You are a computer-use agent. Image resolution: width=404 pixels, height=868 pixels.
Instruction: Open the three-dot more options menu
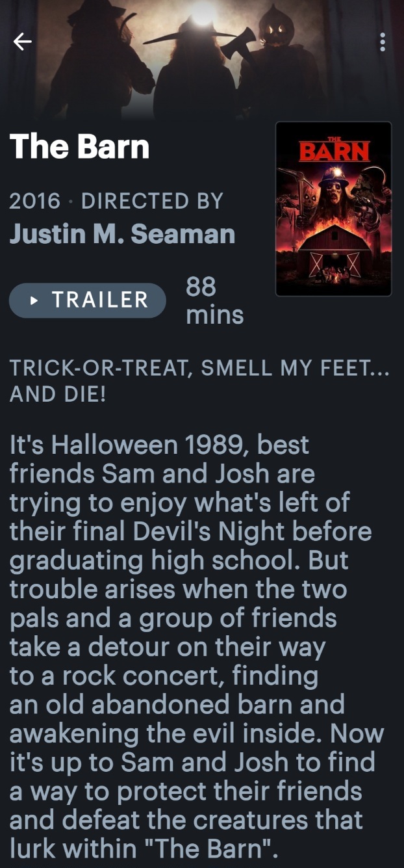pyautogui.click(x=383, y=42)
